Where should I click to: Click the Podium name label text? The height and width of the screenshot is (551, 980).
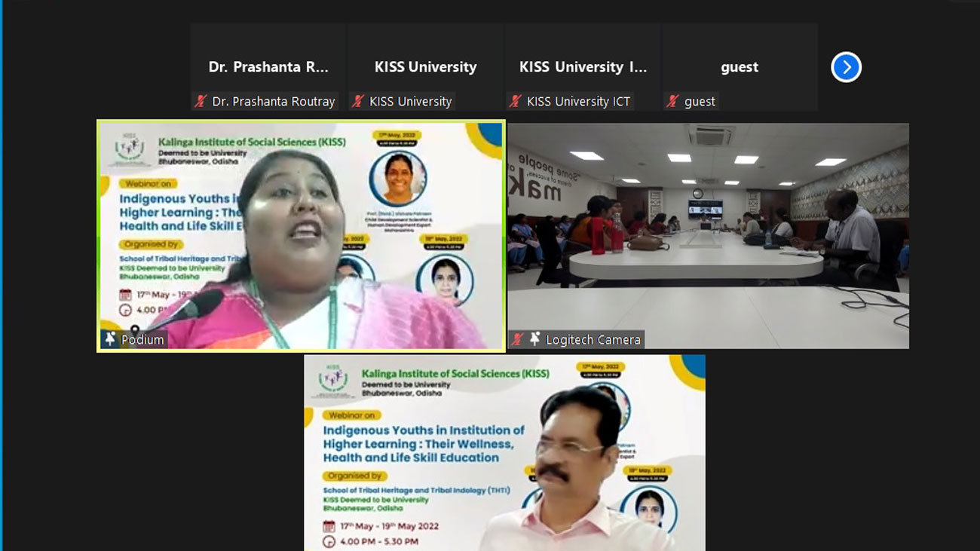[142, 340]
